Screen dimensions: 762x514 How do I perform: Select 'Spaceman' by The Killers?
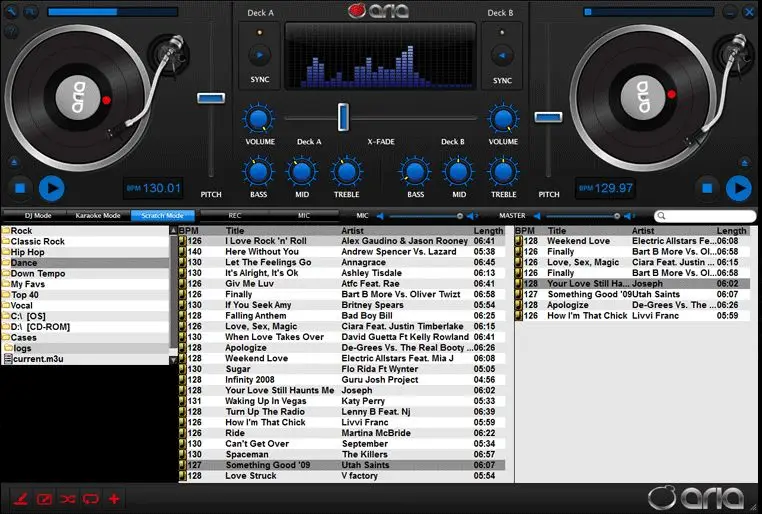click(x=342, y=455)
